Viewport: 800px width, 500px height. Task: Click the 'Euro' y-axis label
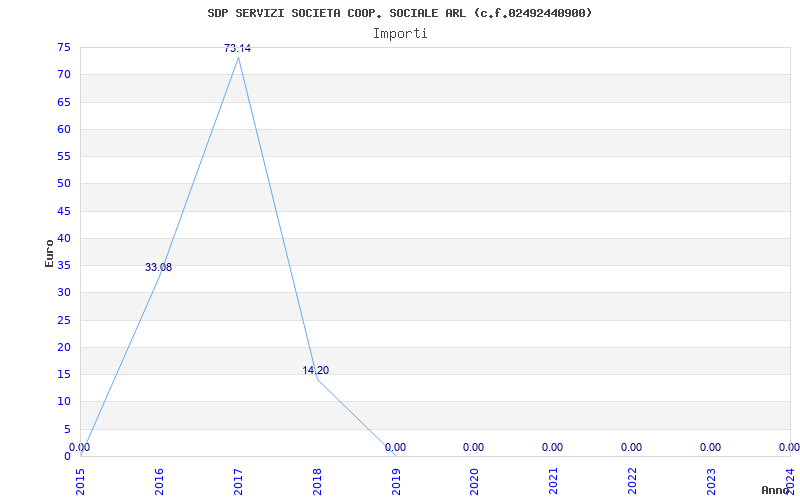coord(49,253)
